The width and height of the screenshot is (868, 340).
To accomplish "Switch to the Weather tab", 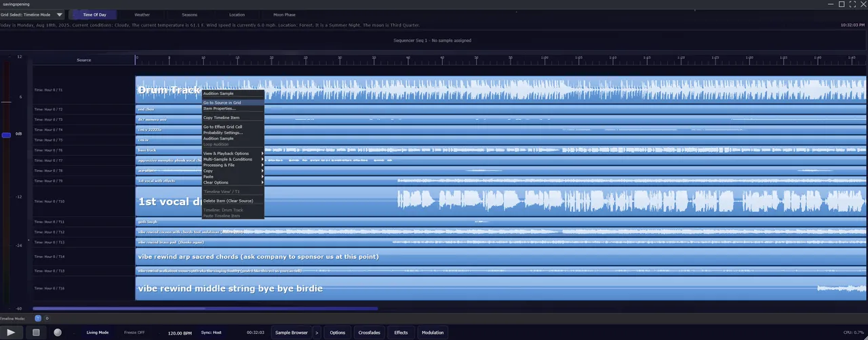I will [x=142, y=14].
